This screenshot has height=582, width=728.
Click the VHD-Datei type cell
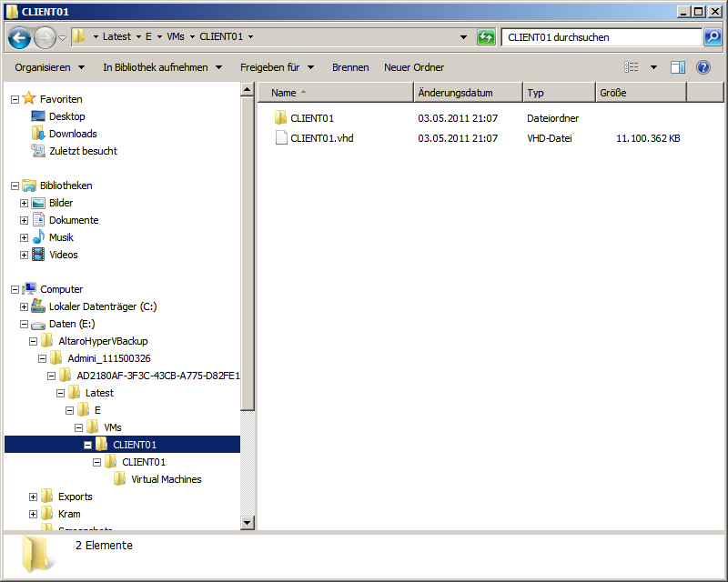click(550, 138)
